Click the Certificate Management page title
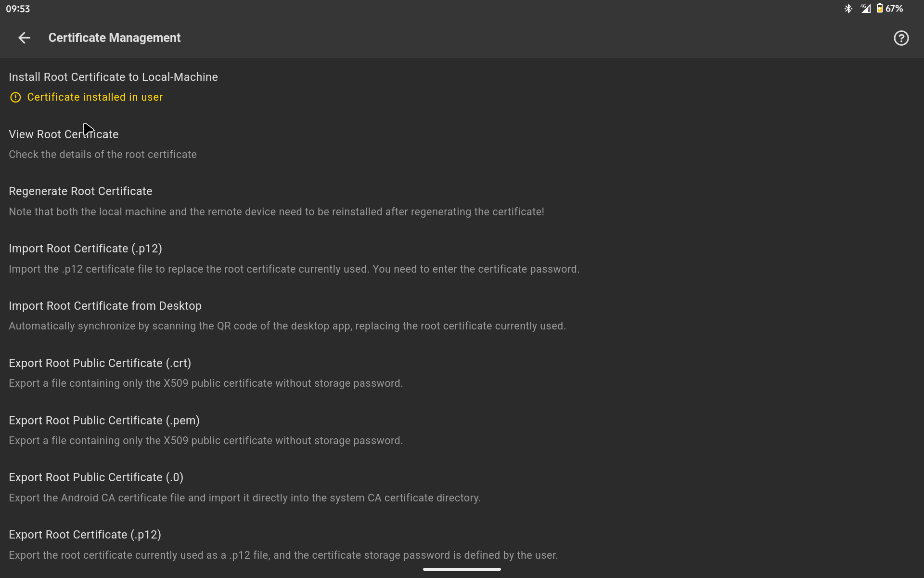The height and width of the screenshot is (578, 924). [x=115, y=38]
